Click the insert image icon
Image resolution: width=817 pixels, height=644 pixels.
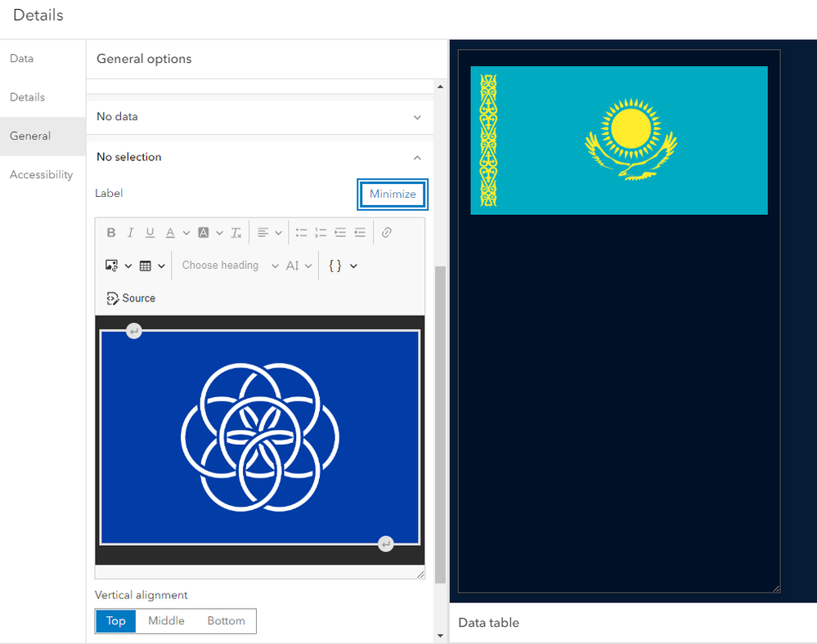pos(111,266)
